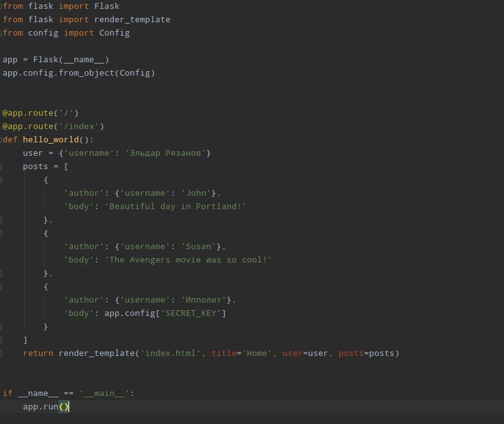The height and width of the screenshot is (424, 504).
Task: Click the from_object method name
Action: pyautogui.click(x=87, y=73)
